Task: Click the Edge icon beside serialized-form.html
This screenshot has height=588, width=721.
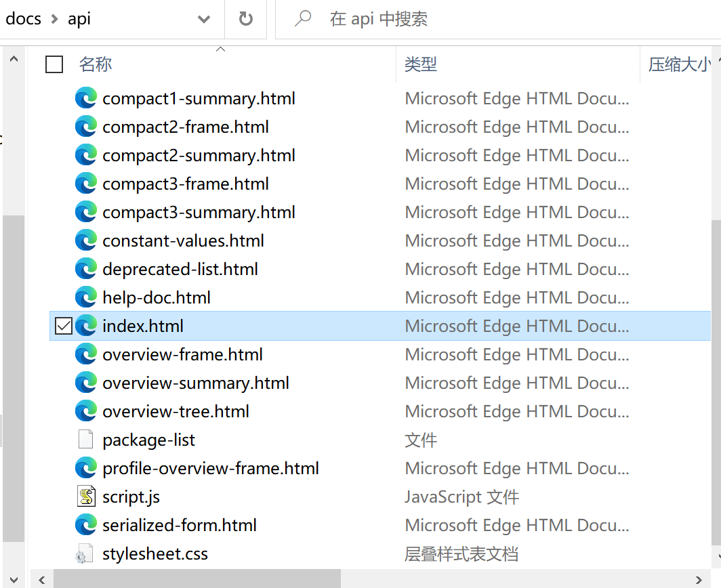Action: pos(86,525)
